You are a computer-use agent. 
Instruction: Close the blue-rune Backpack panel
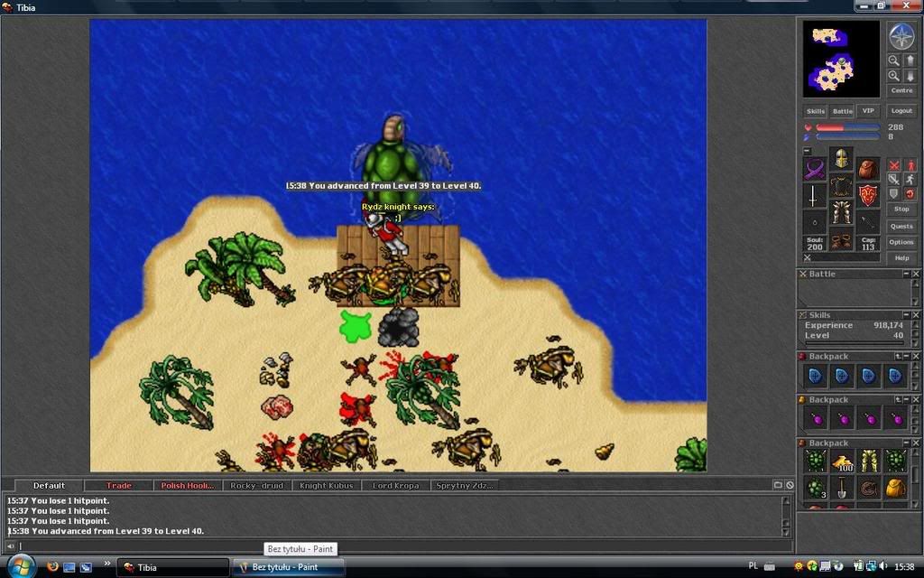click(x=916, y=356)
